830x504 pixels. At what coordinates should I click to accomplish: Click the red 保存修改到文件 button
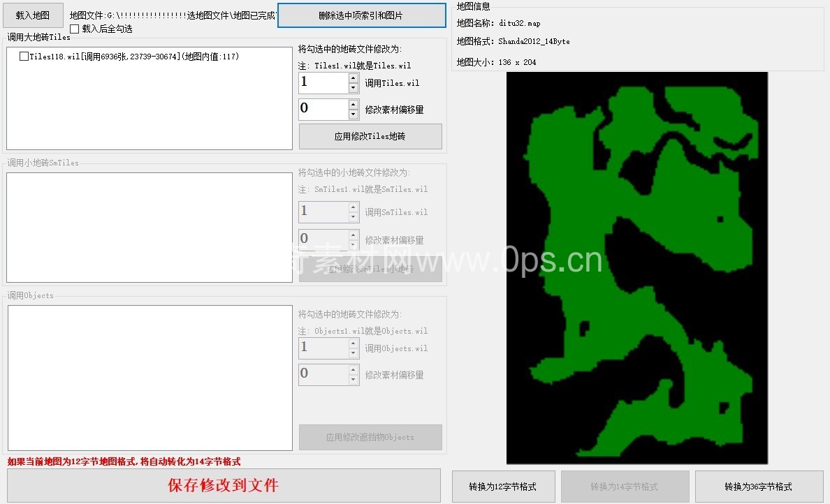(x=224, y=486)
